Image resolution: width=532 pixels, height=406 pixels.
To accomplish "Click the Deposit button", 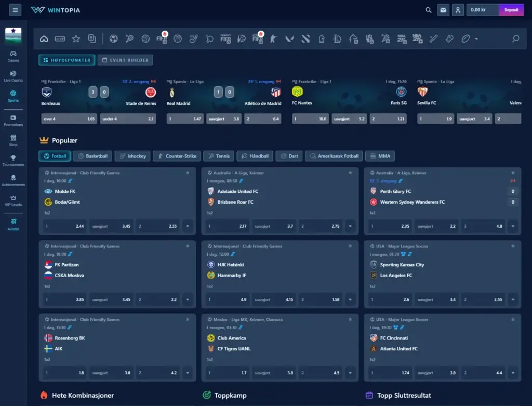I will pyautogui.click(x=511, y=10).
